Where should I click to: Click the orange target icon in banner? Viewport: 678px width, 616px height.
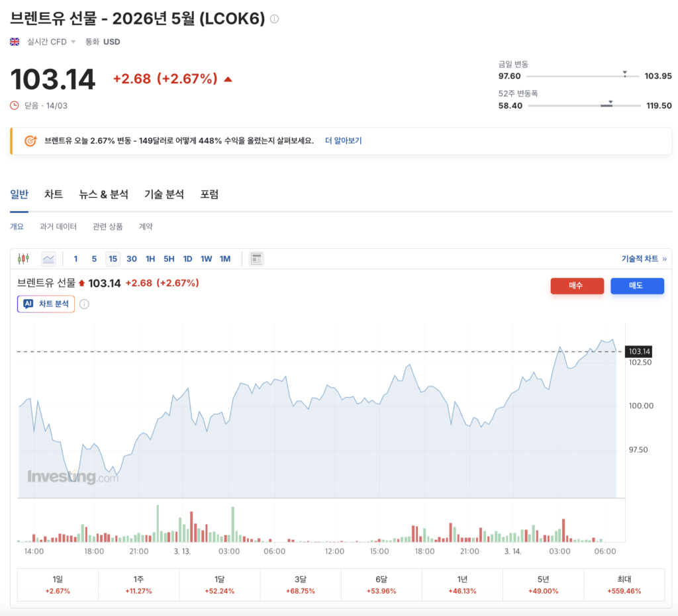tap(30, 141)
